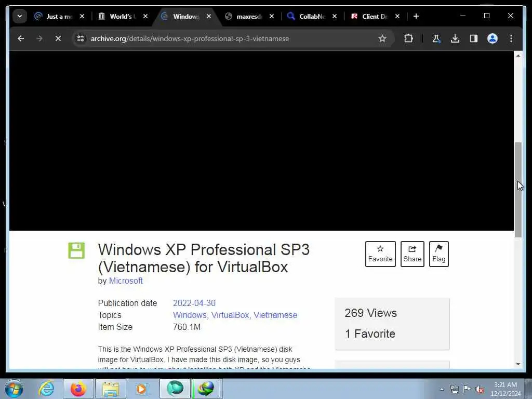
Task: Open Windows Media Player from the taskbar
Action: tap(142, 389)
